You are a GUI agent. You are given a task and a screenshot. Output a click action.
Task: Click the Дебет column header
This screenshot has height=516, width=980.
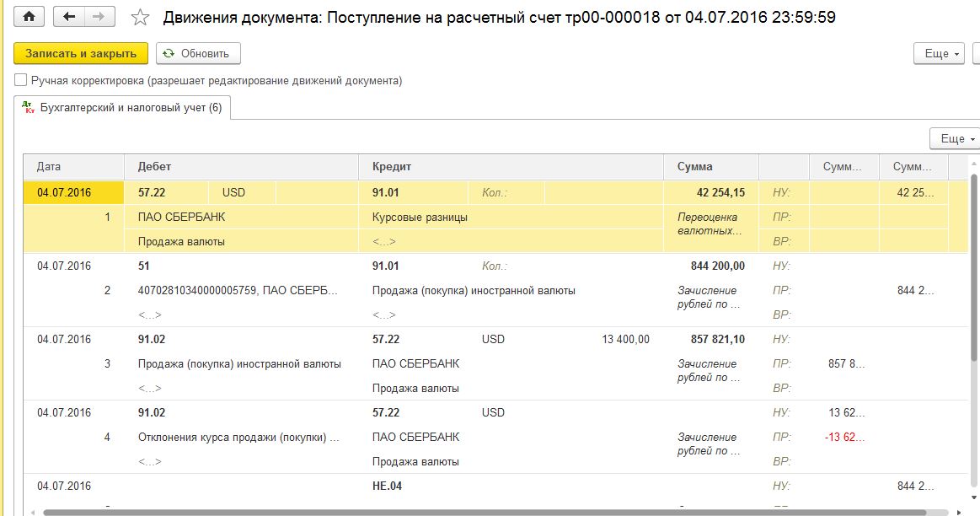coord(241,167)
